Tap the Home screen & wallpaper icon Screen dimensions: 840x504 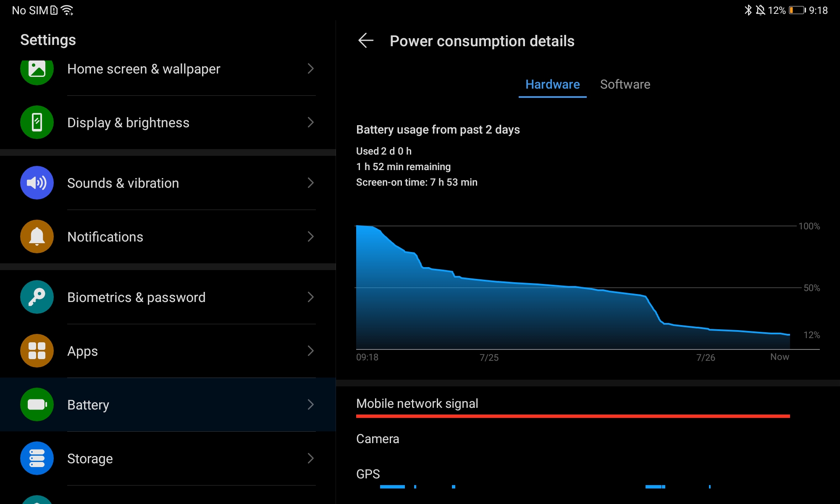click(x=37, y=70)
